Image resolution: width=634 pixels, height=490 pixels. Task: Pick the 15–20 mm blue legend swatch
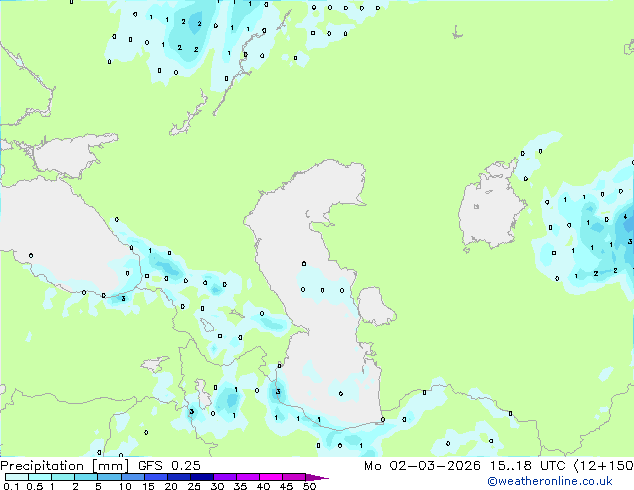pyautogui.click(x=155, y=477)
